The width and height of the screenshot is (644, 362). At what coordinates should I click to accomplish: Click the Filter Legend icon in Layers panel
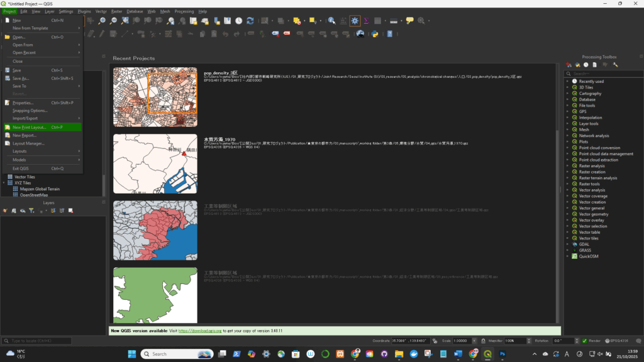coord(31,211)
